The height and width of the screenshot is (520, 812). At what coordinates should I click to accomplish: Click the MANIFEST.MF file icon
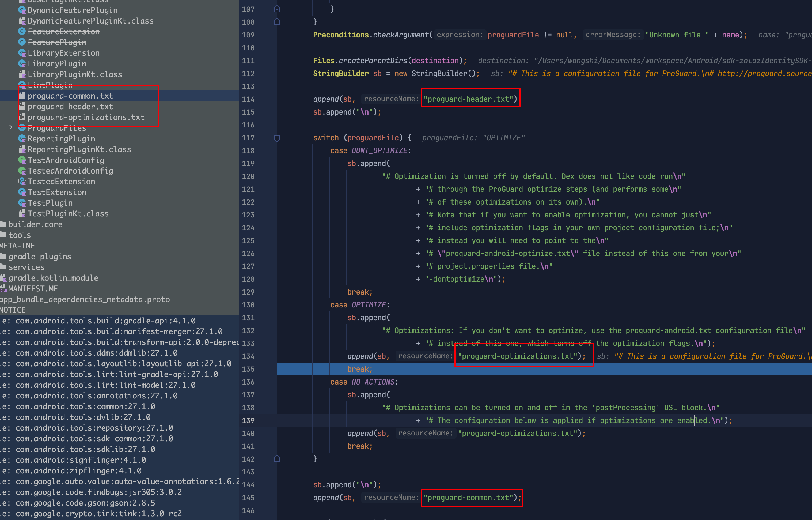[3, 289]
